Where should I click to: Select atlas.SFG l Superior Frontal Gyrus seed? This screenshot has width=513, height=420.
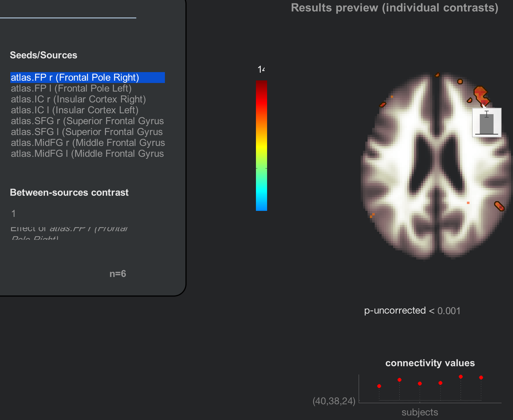pyautogui.click(x=87, y=132)
